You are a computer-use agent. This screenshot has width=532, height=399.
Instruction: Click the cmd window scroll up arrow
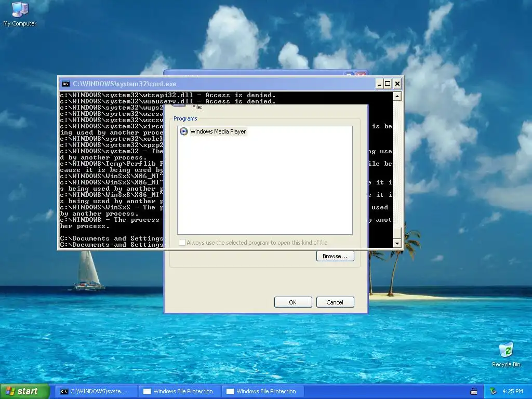tap(397, 96)
